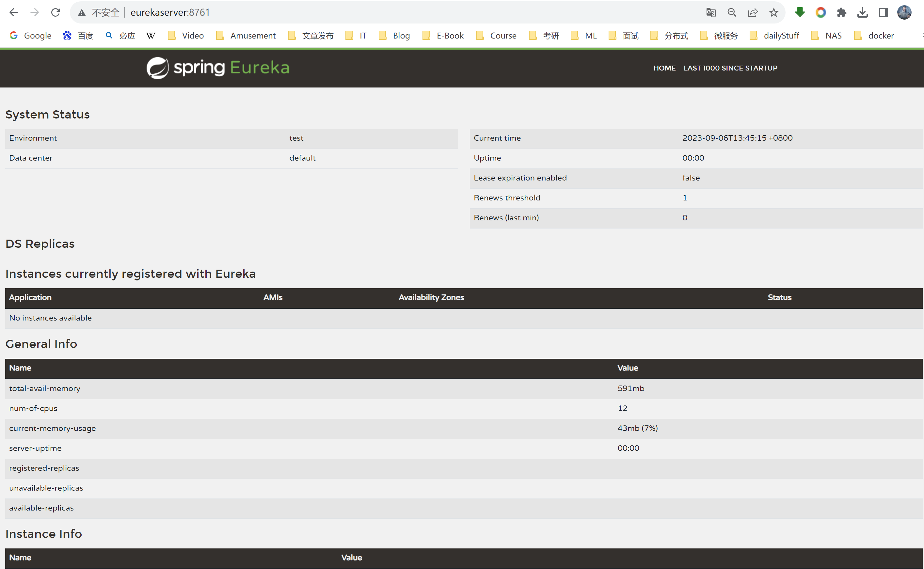Open the ML bookmark folder
Viewport: 924px width, 569px height.
tap(584, 35)
